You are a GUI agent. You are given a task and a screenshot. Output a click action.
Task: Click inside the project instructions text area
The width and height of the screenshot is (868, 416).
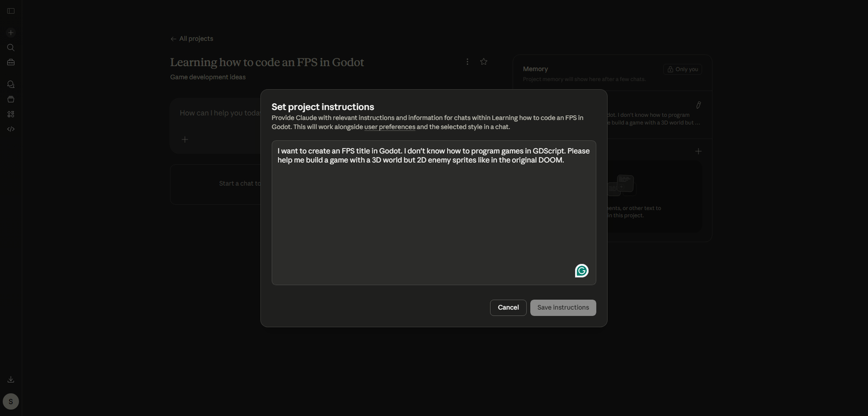[x=433, y=221]
